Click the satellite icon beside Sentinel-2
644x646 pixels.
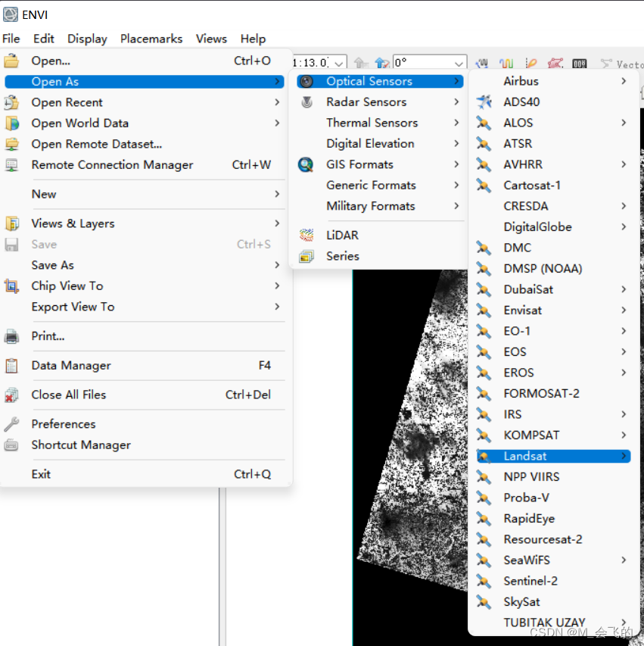coord(484,581)
